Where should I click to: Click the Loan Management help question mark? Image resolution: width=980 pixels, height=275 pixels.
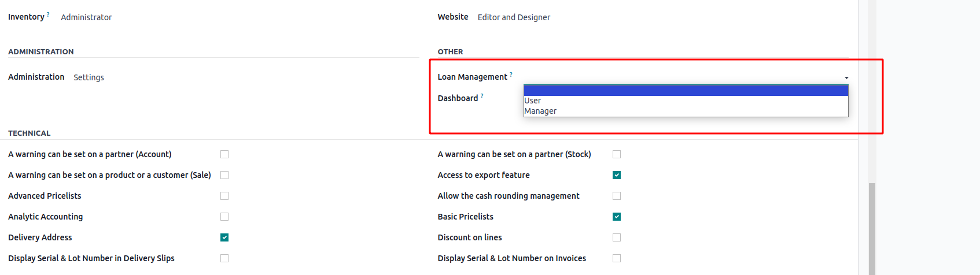click(x=511, y=74)
